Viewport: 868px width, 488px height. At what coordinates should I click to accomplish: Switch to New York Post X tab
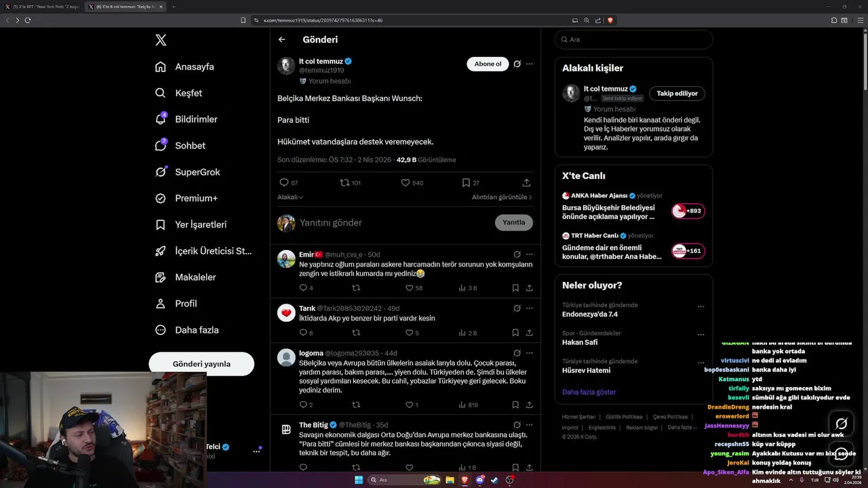point(41,7)
